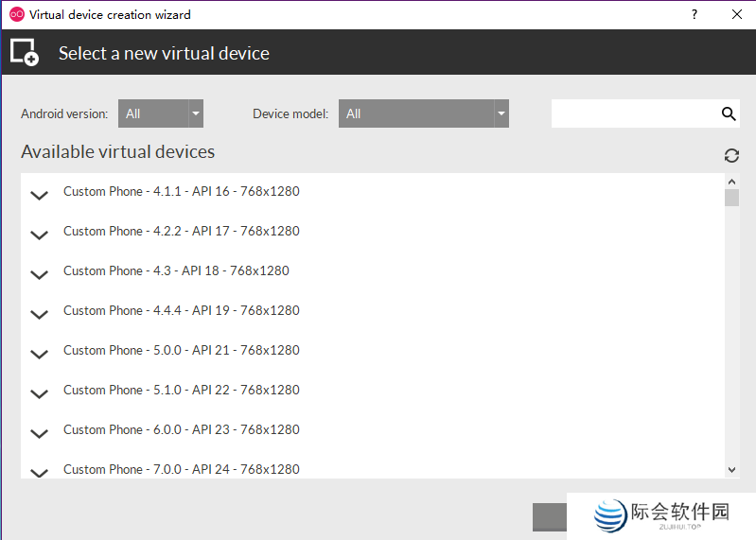Click the scrollbar up arrow
756x540 pixels.
click(x=731, y=181)
